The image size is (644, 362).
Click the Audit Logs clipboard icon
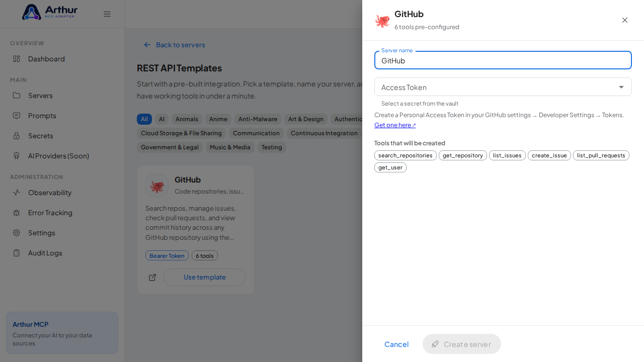[x=17, y=253]
